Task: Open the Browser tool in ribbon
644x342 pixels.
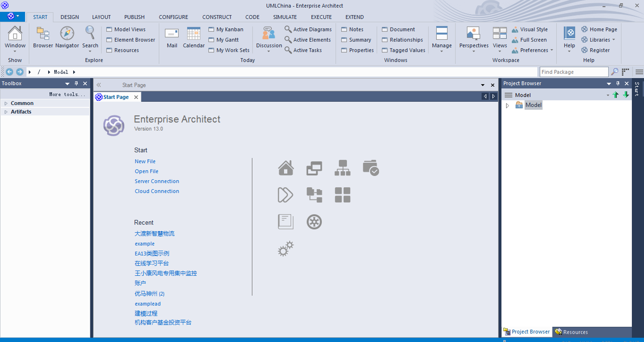Action: click(43, 37)
